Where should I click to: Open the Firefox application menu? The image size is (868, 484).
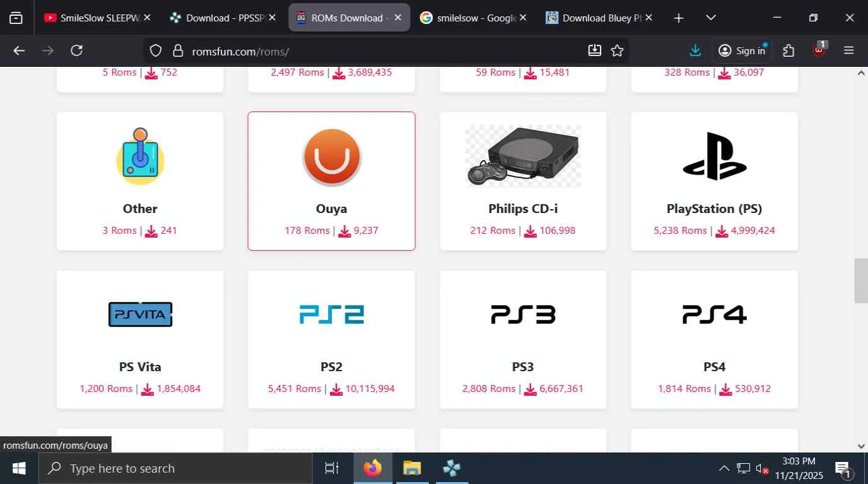pos(848,50)
